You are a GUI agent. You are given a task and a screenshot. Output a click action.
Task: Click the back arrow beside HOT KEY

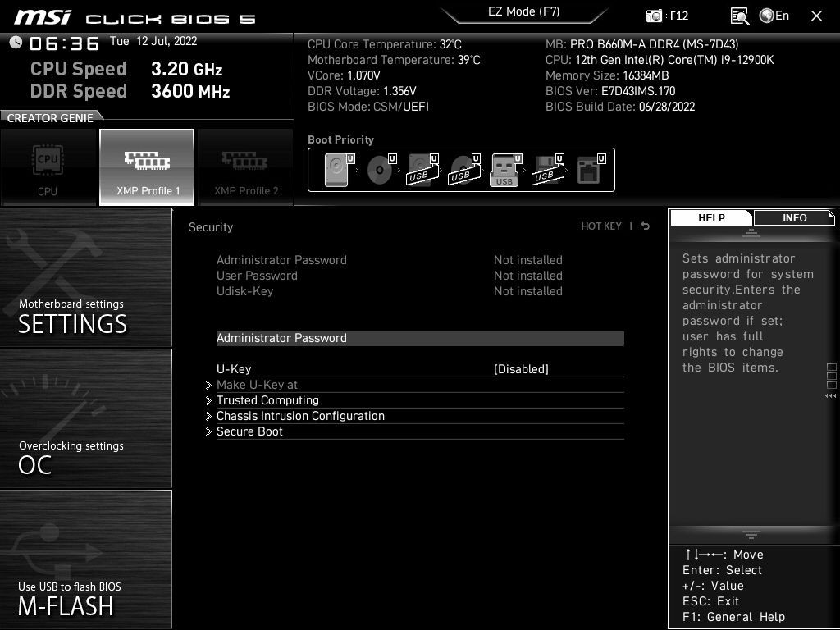coord(645,226)
